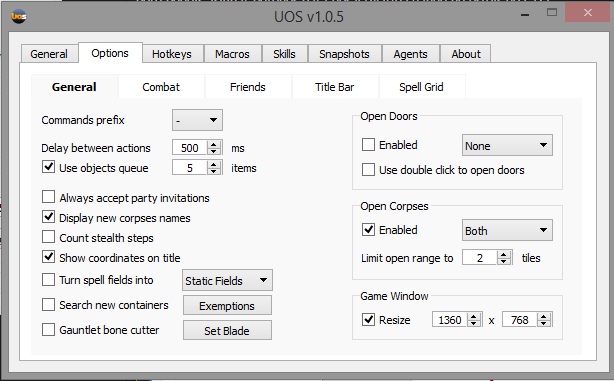
Task: Check Enabled under Open Doors
Action: (x=368, y=144)
